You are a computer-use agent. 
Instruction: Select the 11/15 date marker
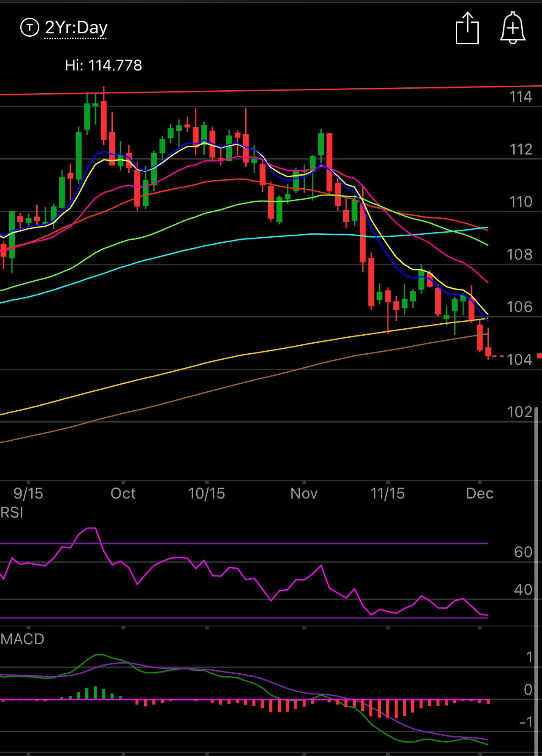pyautogui.click(x=388, y=493)
